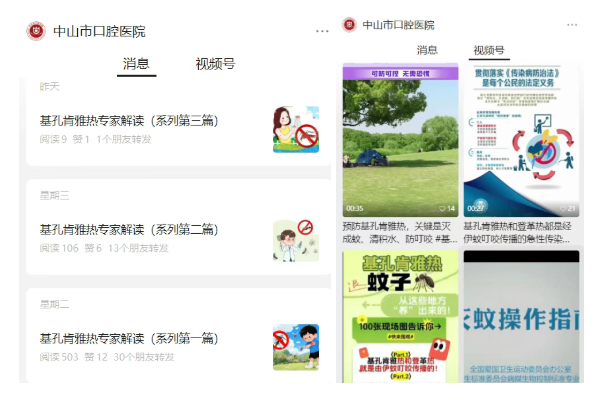The image size is (597, 400).
Task: Switch to 视频号 tab in left panel
Action: [215, 64]
